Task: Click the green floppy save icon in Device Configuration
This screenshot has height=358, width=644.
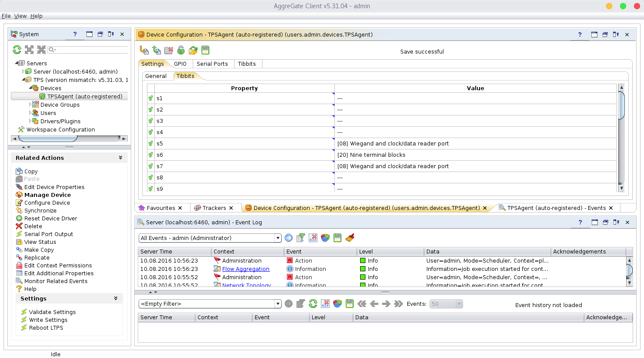Action: (205, 50)
